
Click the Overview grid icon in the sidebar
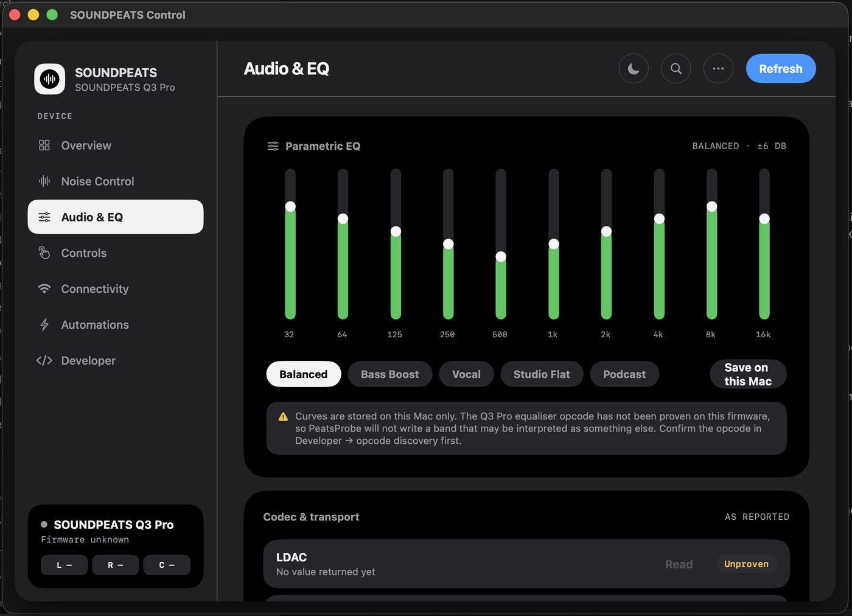point(44,145)
